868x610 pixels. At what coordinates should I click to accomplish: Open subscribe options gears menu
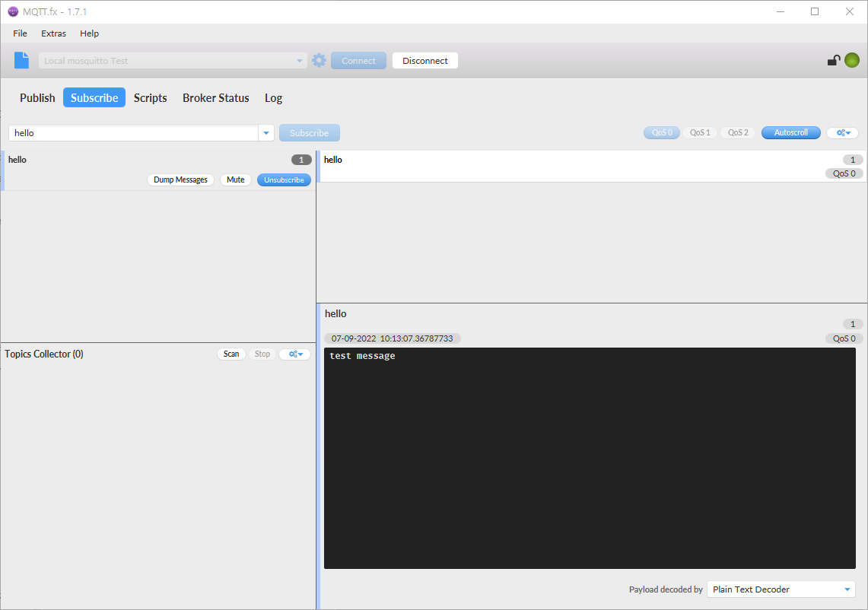click(x=843, y=133)
